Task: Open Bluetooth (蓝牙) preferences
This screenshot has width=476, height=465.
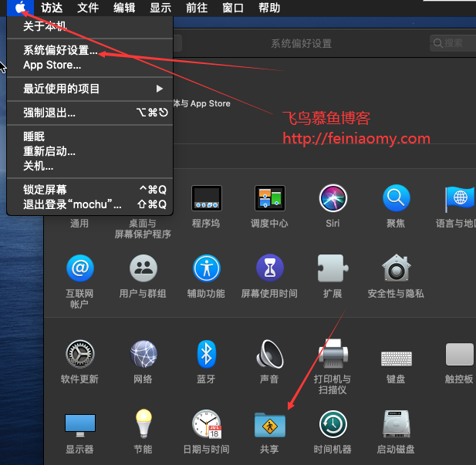Action: (x=207, y=354)
